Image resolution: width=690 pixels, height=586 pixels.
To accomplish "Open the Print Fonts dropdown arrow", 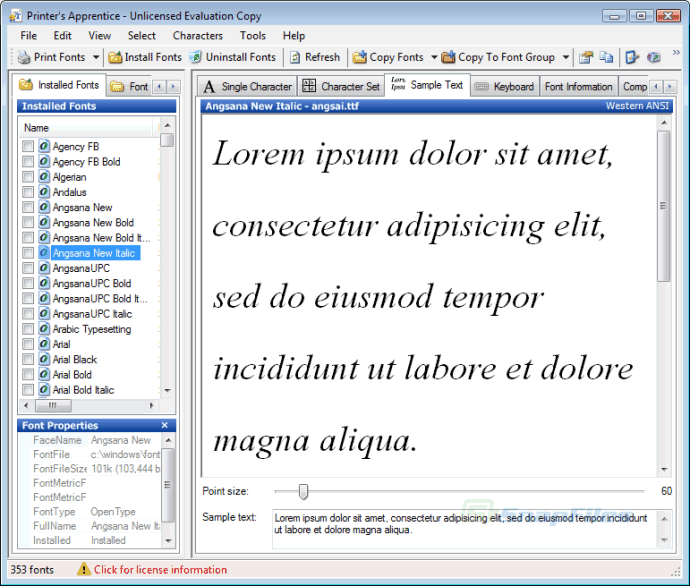I will tap(96, 57).
